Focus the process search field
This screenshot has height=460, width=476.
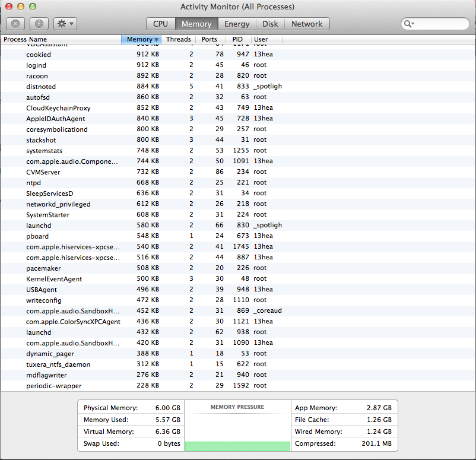[435, 24]
